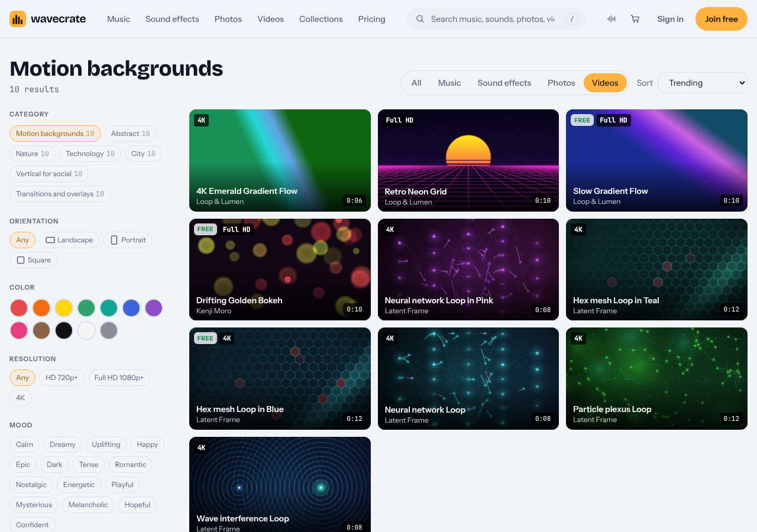Select the Landscape orientation filter
The image size is (757, 532).
(69, 240)
